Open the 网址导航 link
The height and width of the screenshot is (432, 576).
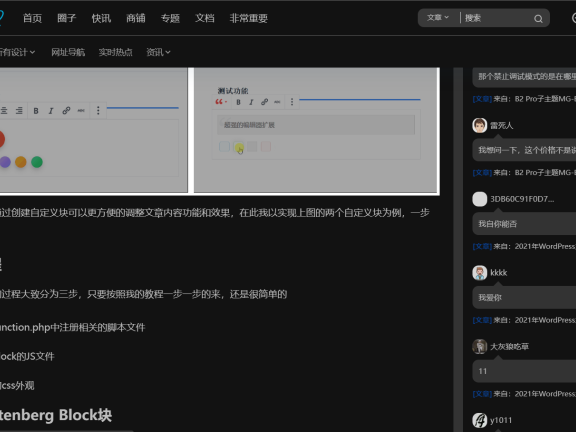point(68,52)
